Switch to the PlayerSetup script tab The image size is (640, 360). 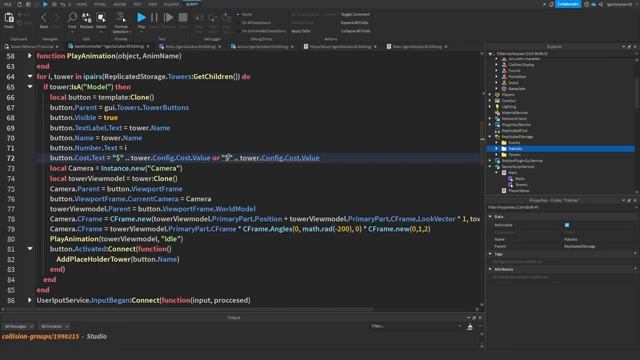click(340, 47)
